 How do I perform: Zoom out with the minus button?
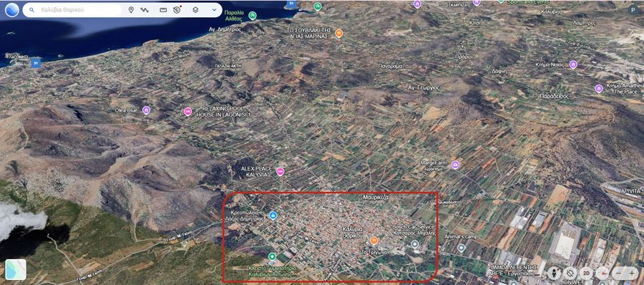[618, 273]
